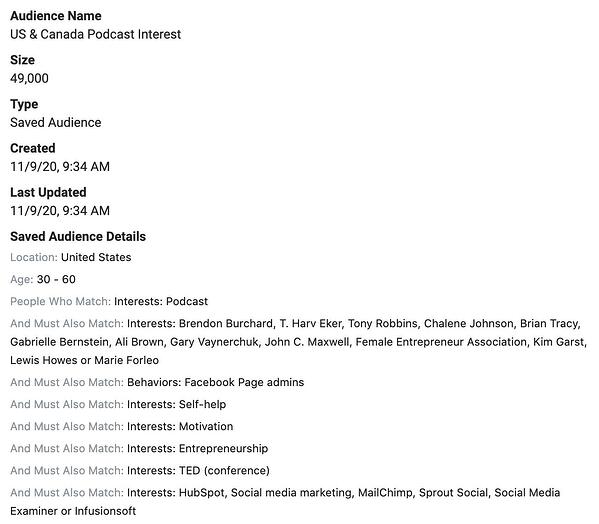Select the 'Last Updated' heading
Image resolution: width=599 pixels, height=524 pixels.
click(x=48, y=192)
